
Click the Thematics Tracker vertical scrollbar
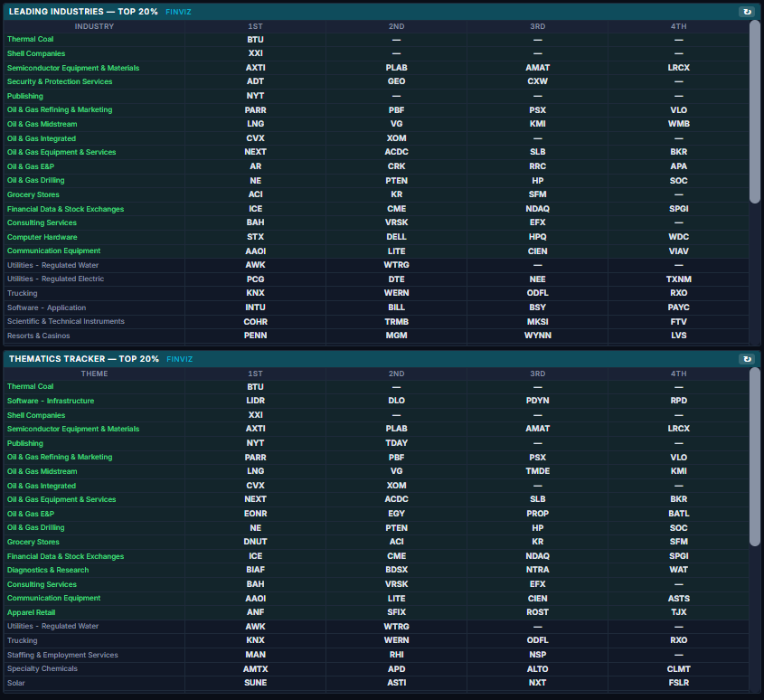pyautogui.click(x=754, y=457)
